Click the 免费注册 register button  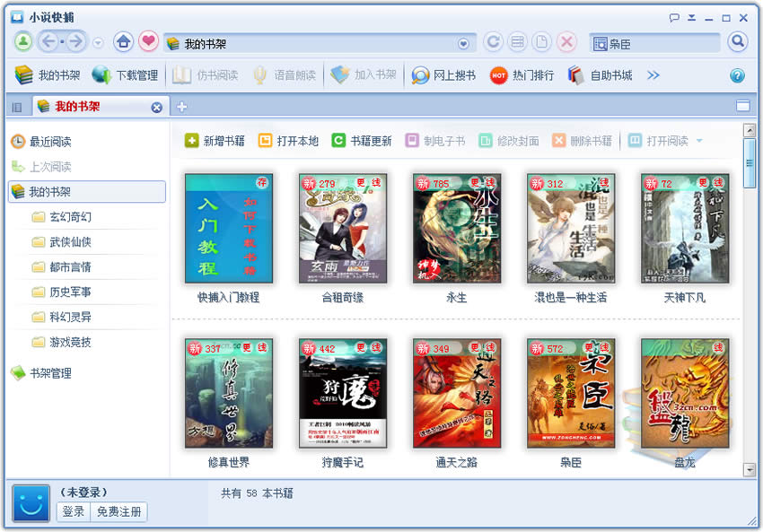click(119, 511)
